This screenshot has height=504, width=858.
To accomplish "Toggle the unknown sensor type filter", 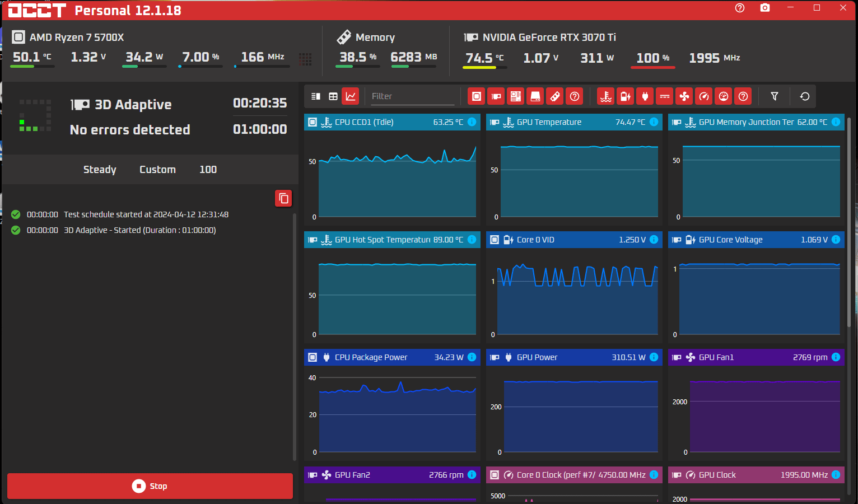I will [x=743, y=96].
